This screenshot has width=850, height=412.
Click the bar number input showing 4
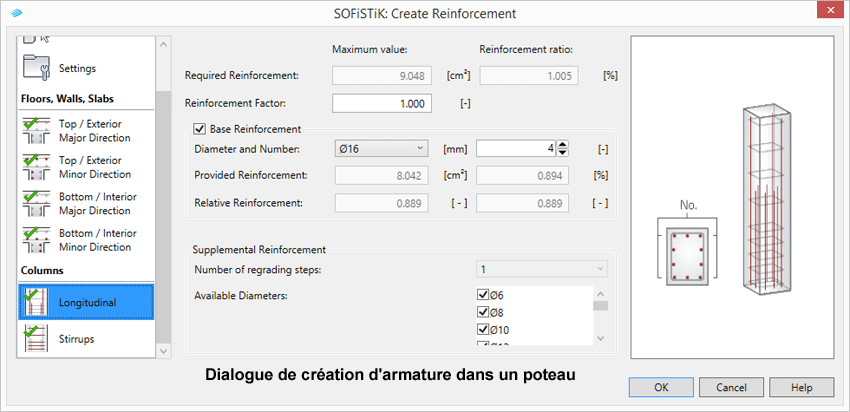coord(517,148)
